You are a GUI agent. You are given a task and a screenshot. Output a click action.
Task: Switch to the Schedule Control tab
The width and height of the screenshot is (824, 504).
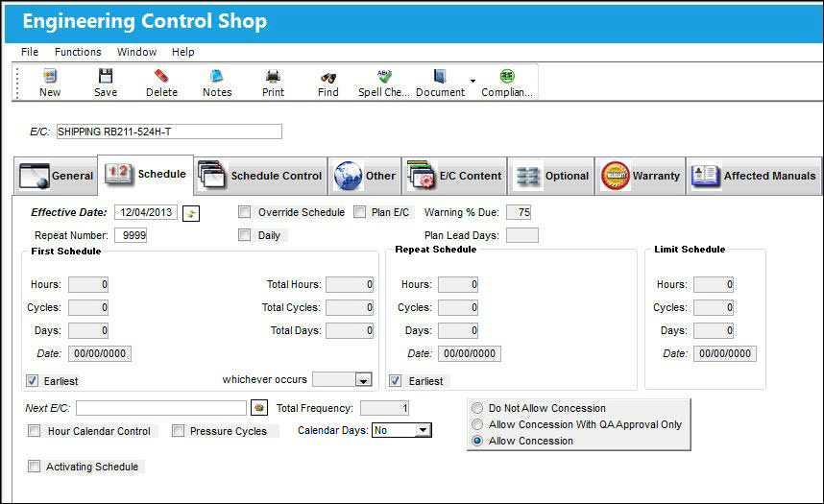[260, 176]
